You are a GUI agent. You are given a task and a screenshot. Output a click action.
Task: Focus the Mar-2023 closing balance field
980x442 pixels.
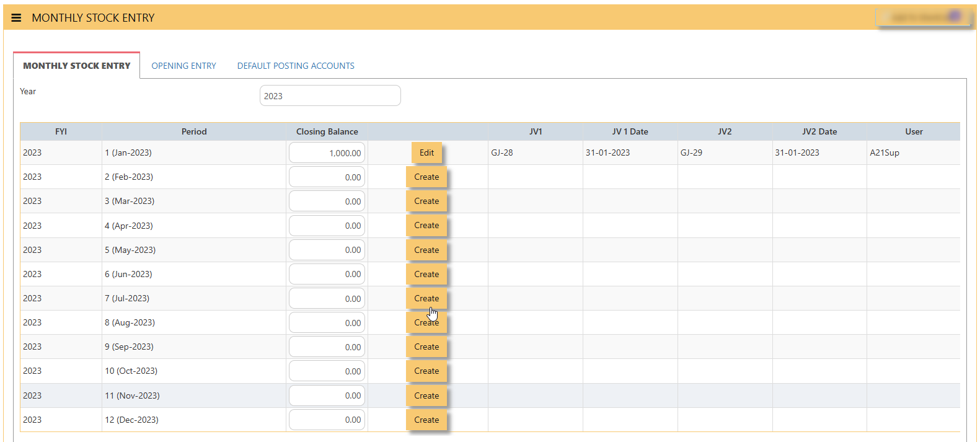(327, 201)
